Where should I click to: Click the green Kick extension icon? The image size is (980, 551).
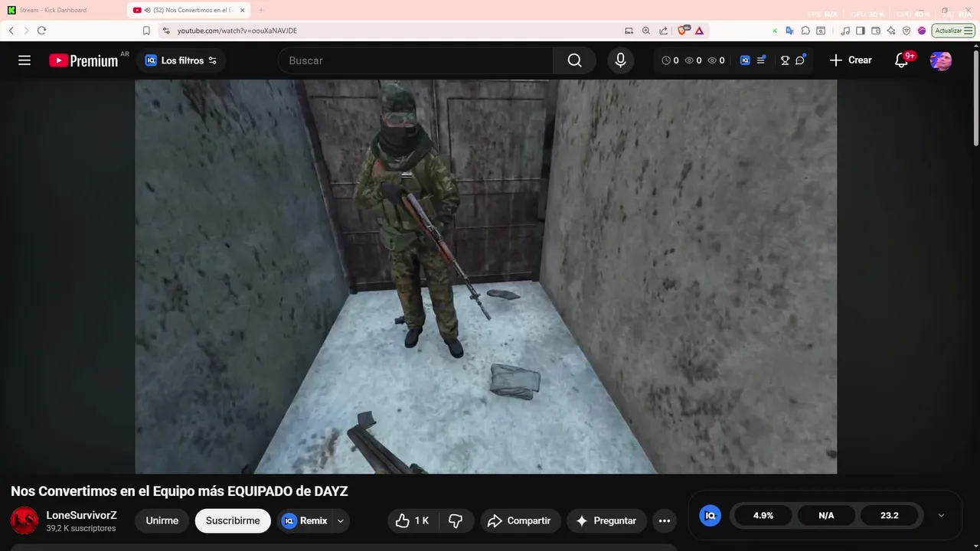pos(775,31)
